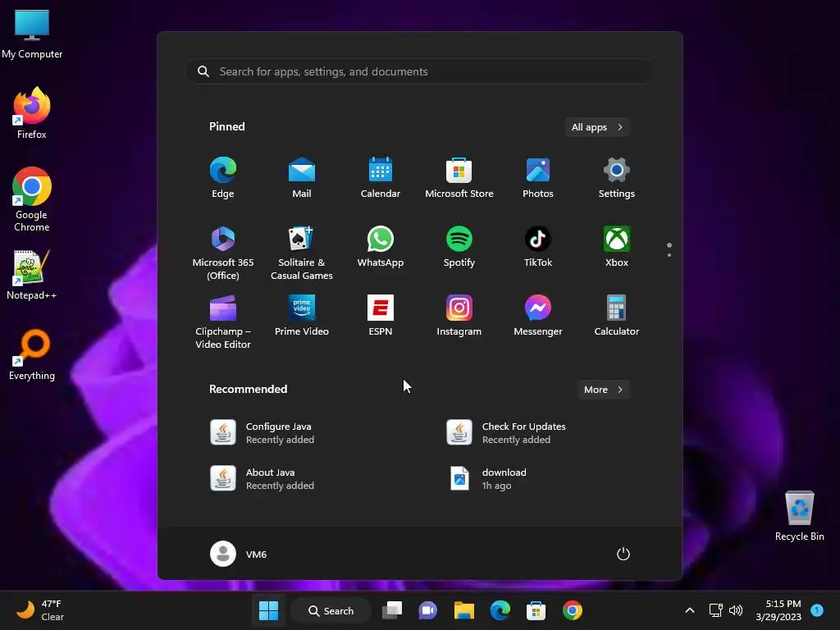This screenshot has height=630, width=840.
Task: Open network status tray icon
Action: (715, 610)
